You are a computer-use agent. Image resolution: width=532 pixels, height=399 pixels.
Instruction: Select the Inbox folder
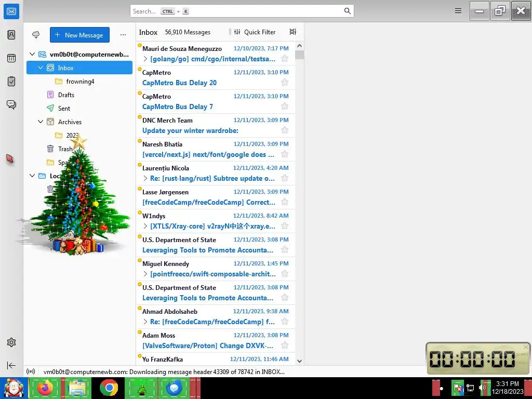point(79,68)
